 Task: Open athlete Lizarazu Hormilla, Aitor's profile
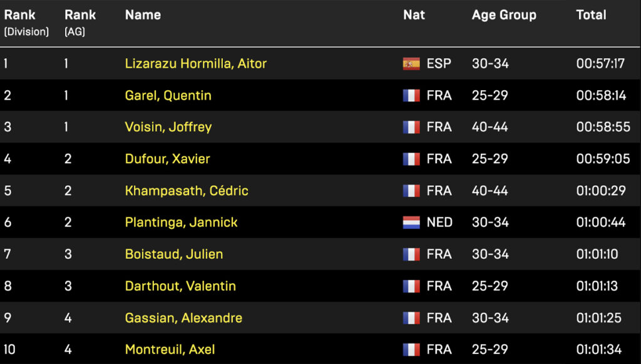(x=196, y=64)
